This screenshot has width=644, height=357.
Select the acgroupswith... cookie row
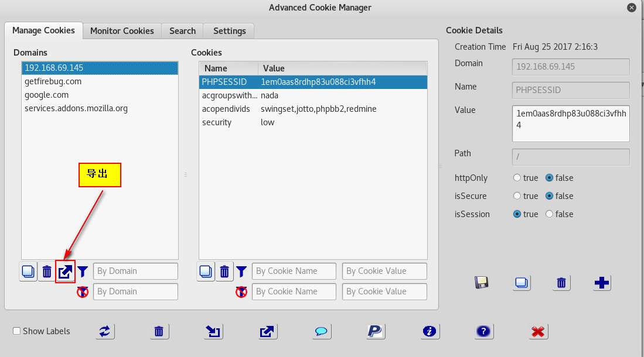313,95
